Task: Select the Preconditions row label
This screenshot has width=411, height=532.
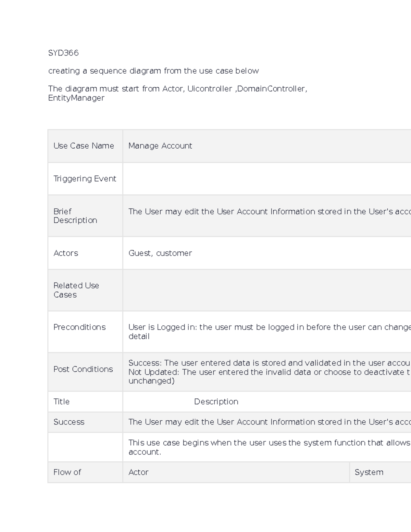Action: pos(79,327)
